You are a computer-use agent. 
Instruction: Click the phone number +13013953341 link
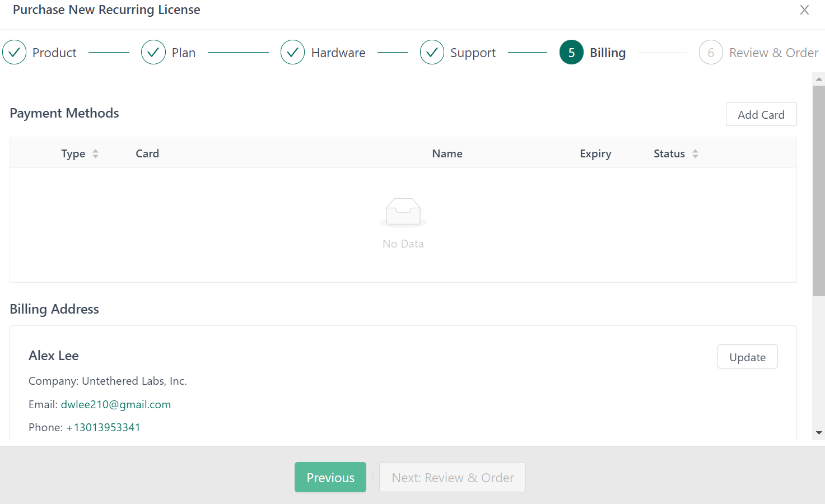tap(104, 427)
